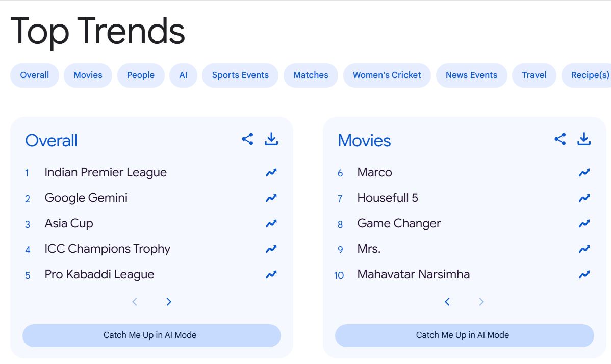Download the Overall trends list
The image size is (611, 364).
coord(271,139)
